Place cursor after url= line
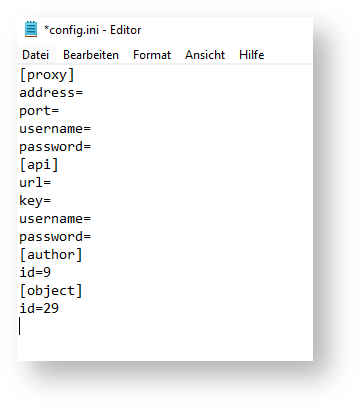This screenshot has height=409, width=361. pos(51,182)
